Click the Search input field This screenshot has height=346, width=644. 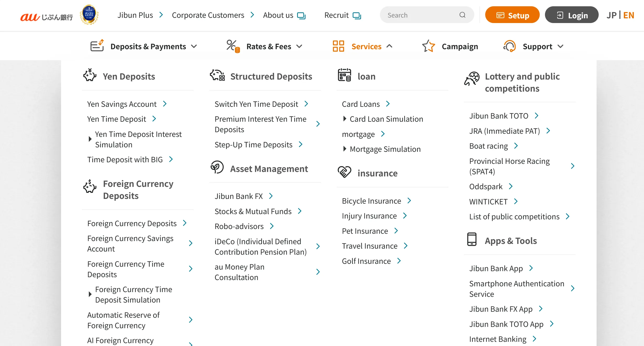427,15
